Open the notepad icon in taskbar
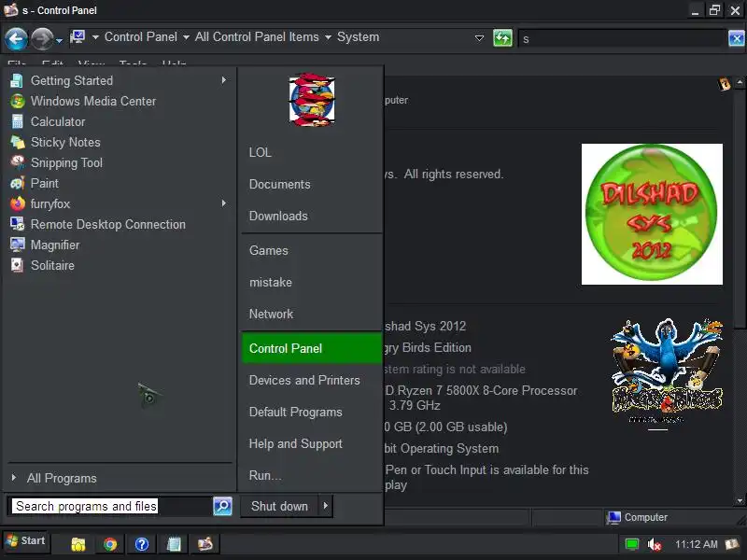The height and width of the screenshot is (560, 747). click(174, 544)
